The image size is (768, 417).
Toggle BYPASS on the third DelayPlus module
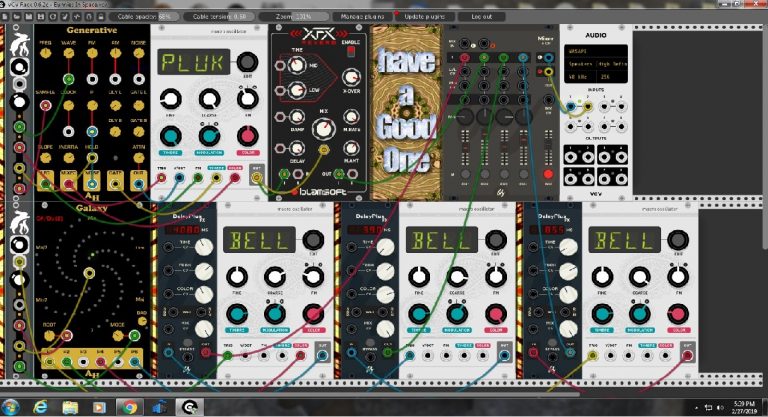553,344
